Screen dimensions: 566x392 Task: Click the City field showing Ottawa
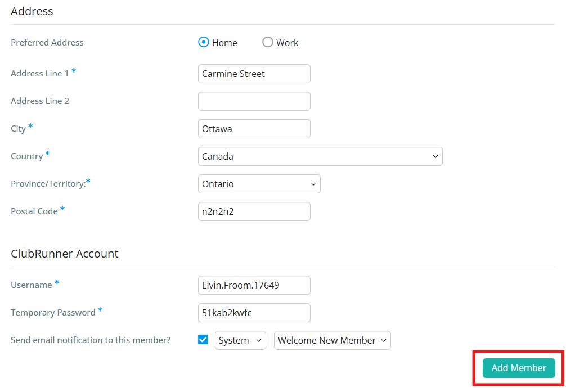click(254, 129)
